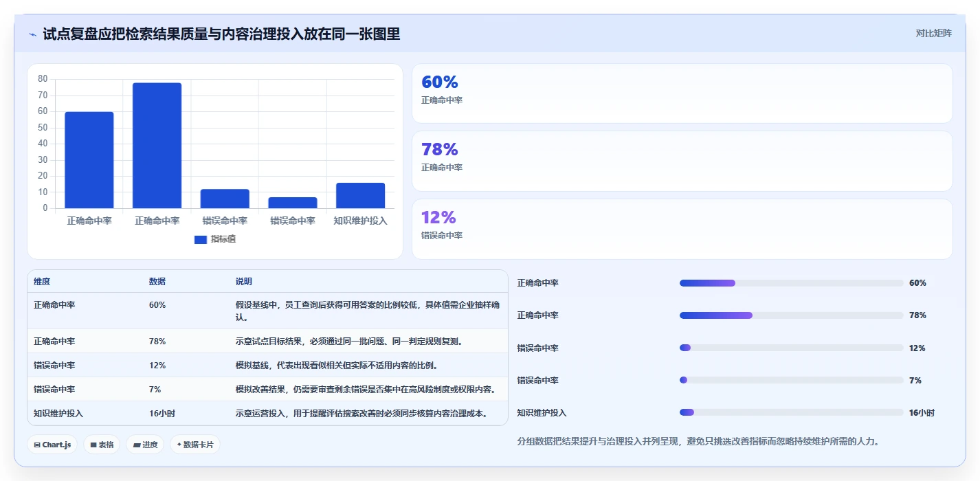Screen dimensions: 980x481
Task: Click the 7% progress bar
Action: click(791, 380)
